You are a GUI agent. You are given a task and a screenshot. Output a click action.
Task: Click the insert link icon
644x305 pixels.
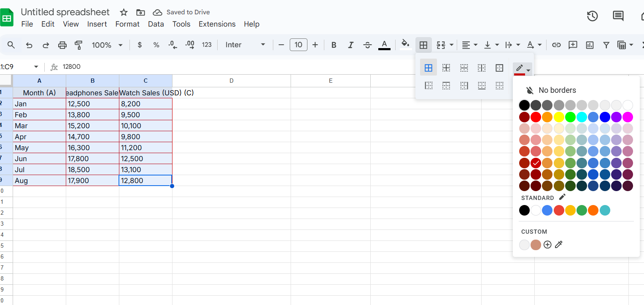click(x=556, y=45)
